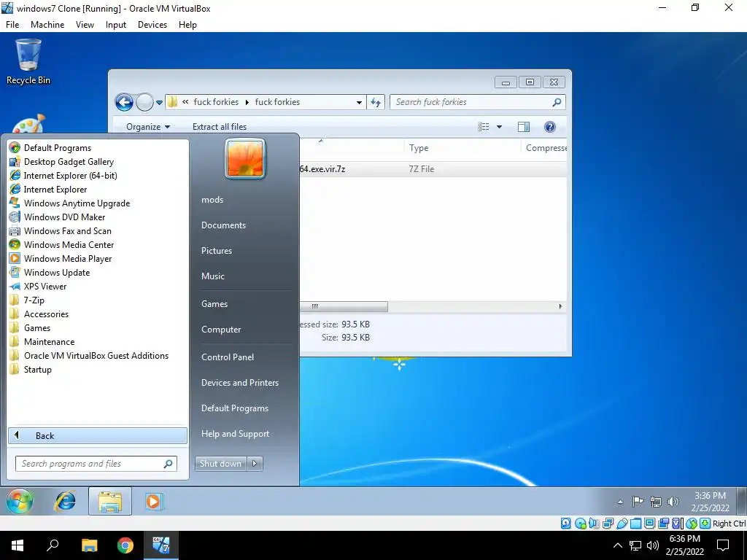Click the horizontal scrollbar right arrow
This screenshot has height=560, width=747.
(x=560, y=307)
